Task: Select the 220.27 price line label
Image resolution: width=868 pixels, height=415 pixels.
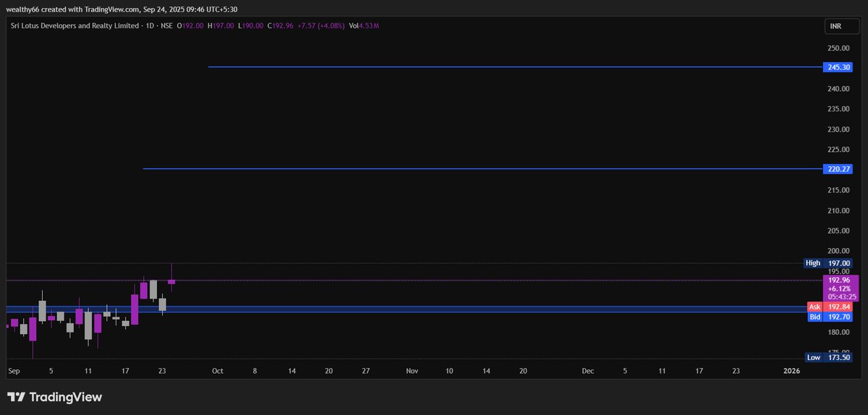Action: tap(839, 169)
